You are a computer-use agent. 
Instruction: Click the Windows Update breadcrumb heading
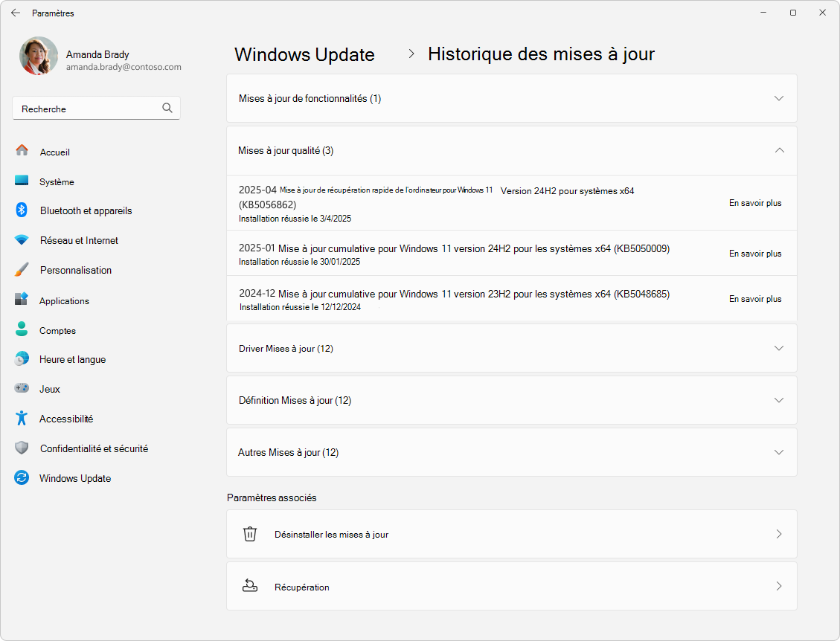pyautogui.click(x=304, y=54)
